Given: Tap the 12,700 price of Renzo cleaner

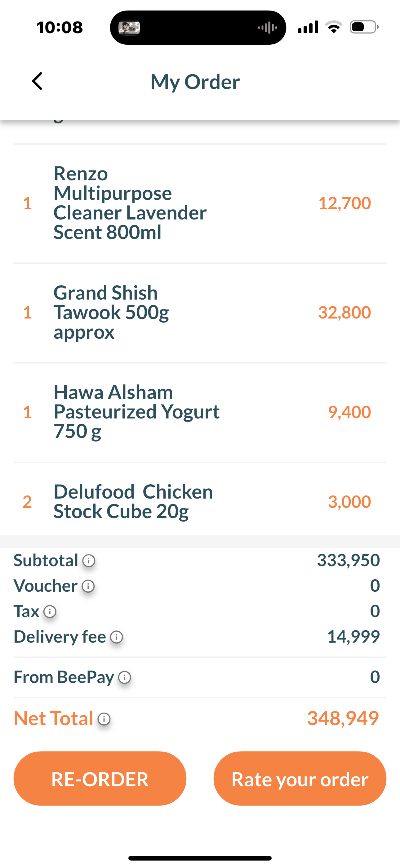Looking at the screenshot, I should [x=344, y=203].
